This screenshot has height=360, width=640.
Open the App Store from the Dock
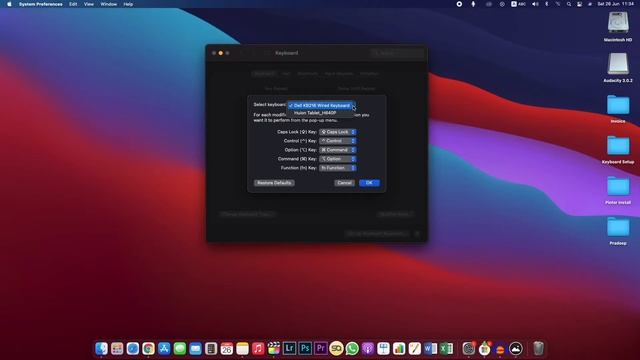164,349
